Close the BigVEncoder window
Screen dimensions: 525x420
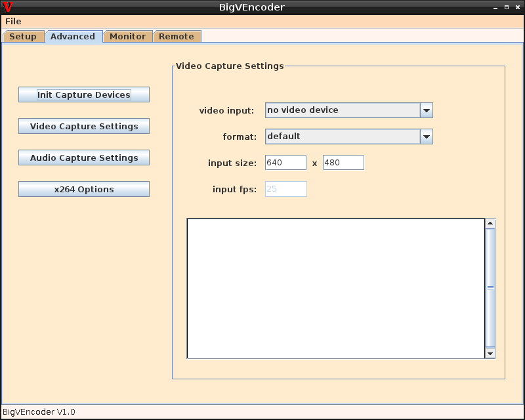518,7
